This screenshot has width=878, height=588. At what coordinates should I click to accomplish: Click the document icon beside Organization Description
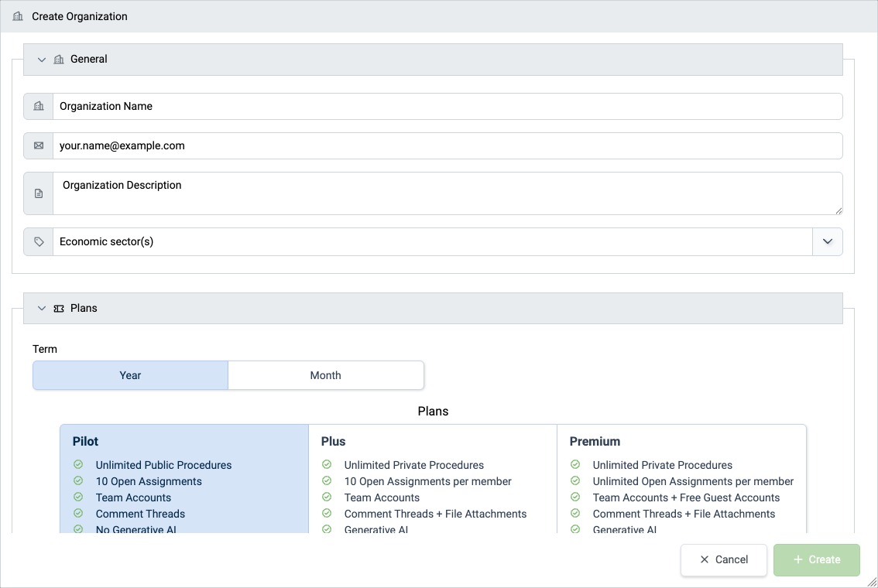[39, 193]
